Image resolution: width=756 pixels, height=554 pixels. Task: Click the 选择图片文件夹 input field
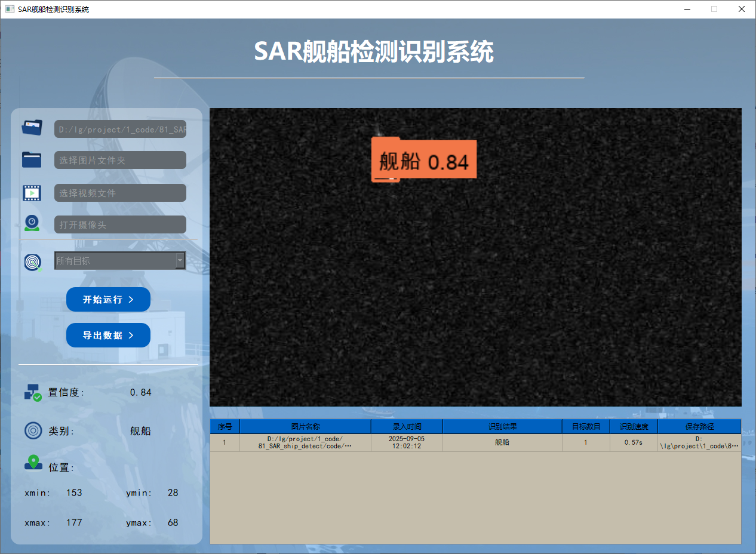pyautogui.click(x=120, y=160)
